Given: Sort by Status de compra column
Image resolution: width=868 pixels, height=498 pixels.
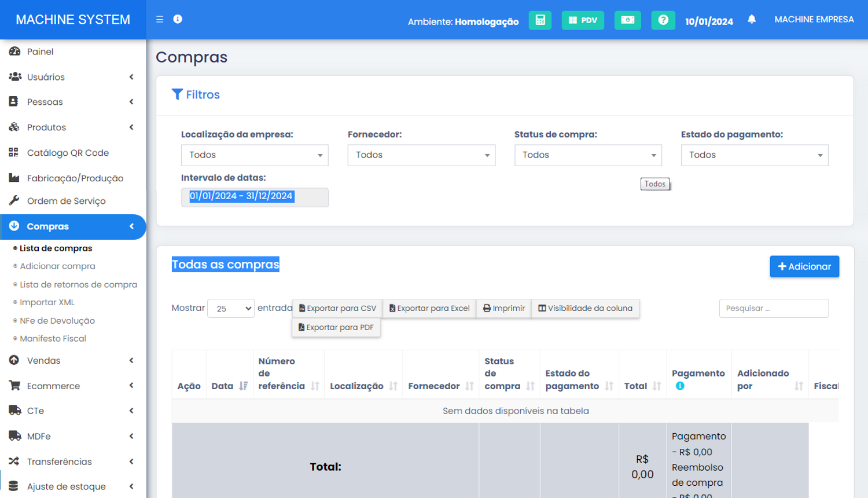Looking at the screenshot, I should tap(509, 373).
